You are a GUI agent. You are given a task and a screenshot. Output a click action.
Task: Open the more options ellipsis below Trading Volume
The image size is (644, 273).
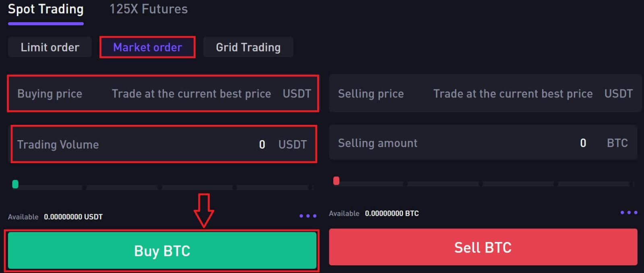click(308, 217)
